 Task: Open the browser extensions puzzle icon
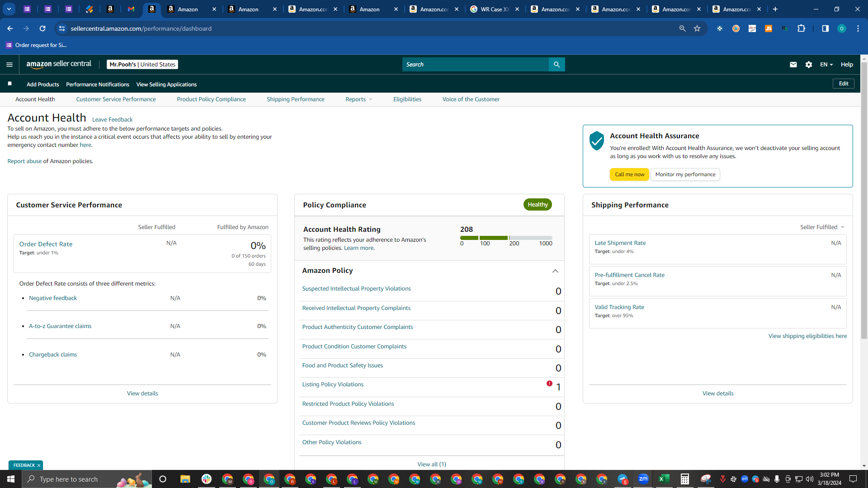pyautogui.click(x=801, y=28)
